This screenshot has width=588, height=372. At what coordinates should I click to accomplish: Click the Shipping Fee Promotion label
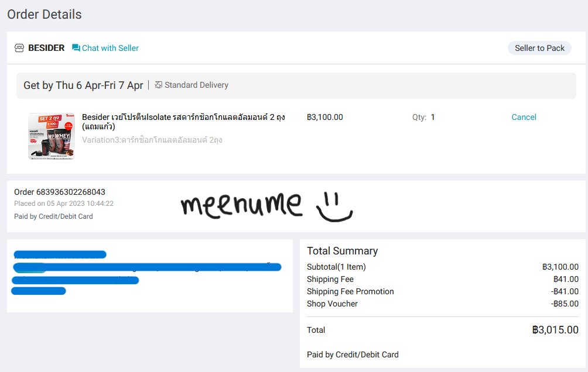pos(350,291)
